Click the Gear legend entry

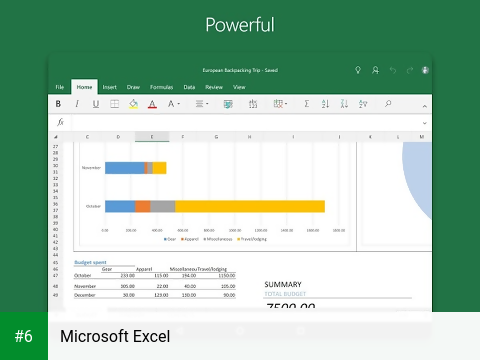click(170, 239)
